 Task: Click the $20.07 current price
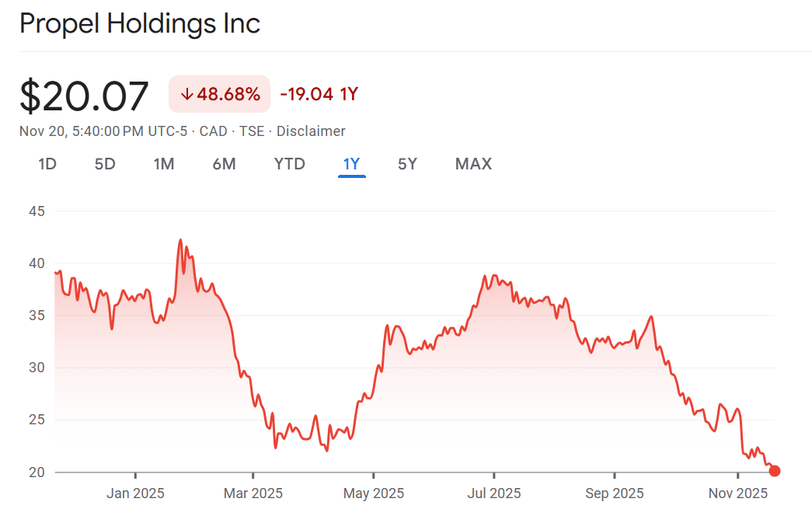84,96
